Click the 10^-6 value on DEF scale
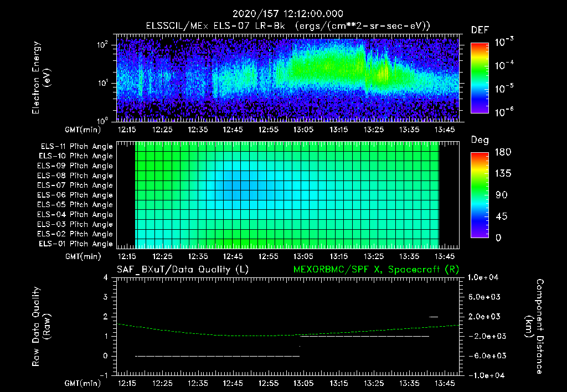The image size is (567, 392). coord(504,112)
